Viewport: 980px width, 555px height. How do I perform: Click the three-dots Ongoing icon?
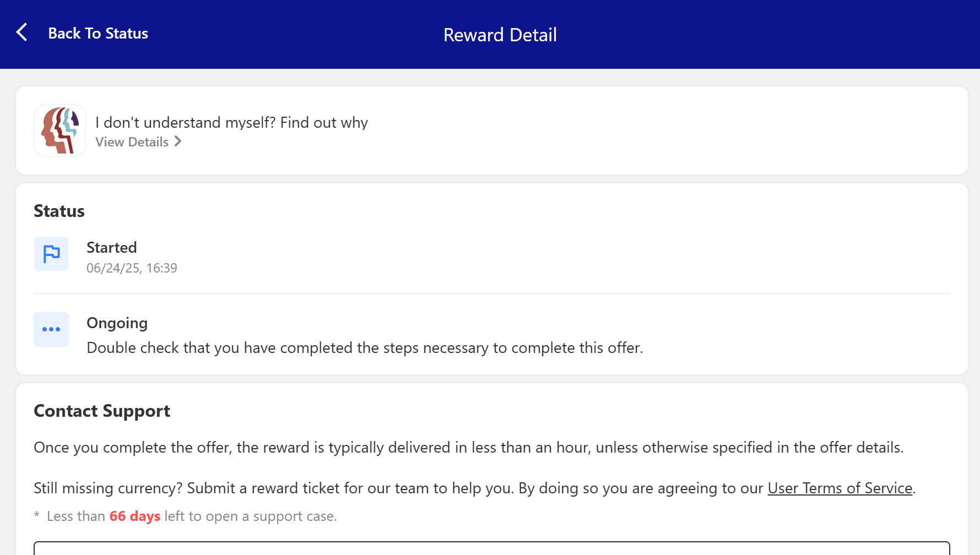click(x=51, y=329)
